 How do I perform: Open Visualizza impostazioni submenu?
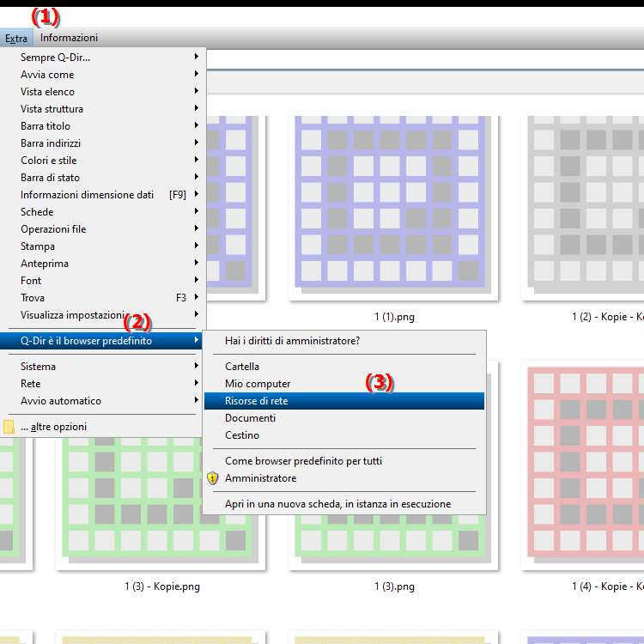[102, 315]
